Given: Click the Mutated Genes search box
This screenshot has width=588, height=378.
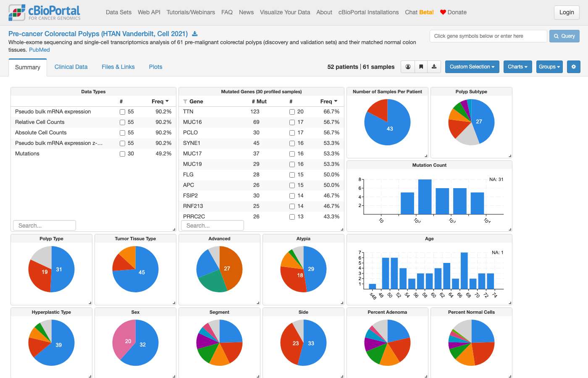Looking at the screenshot, I should (212, 226).
